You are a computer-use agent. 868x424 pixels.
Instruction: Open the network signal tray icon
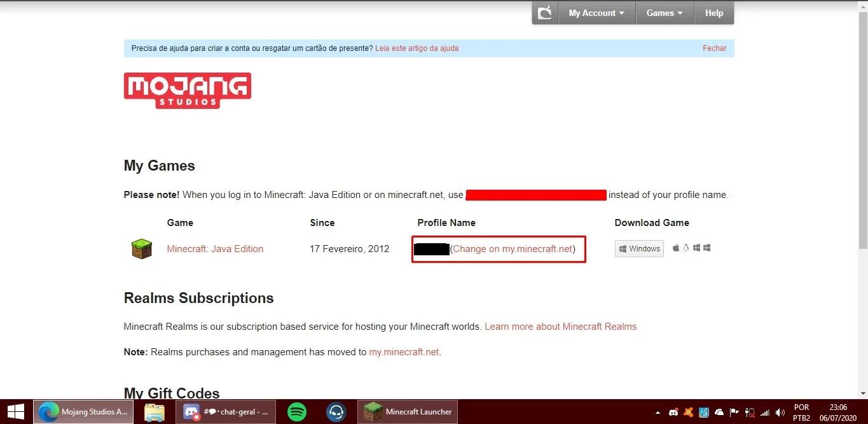765,413
